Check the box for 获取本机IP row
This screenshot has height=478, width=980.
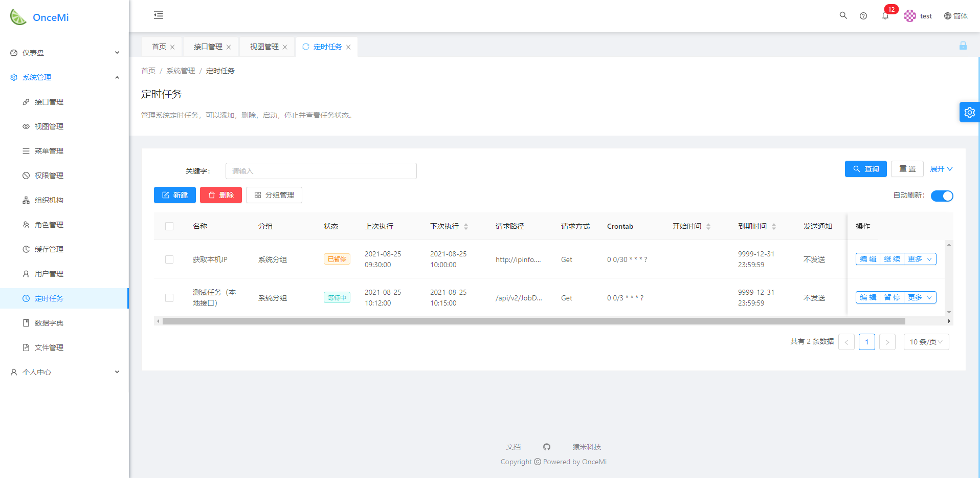point(169,259)
